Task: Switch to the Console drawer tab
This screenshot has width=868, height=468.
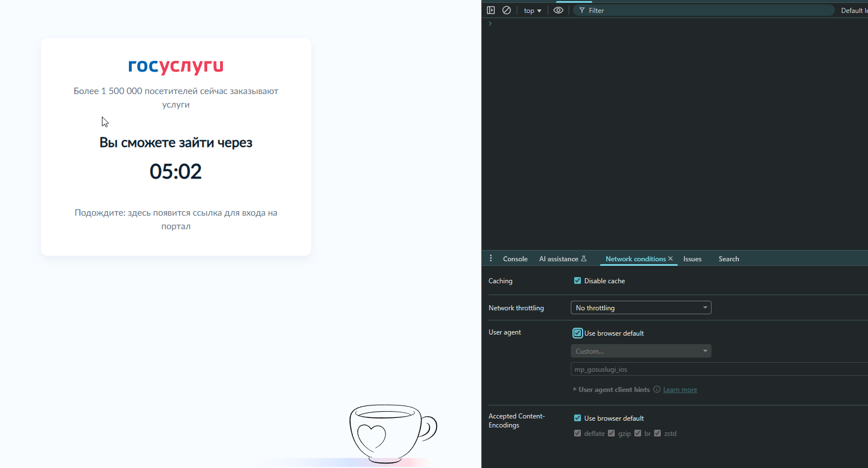Action: (x=515, y=259)
